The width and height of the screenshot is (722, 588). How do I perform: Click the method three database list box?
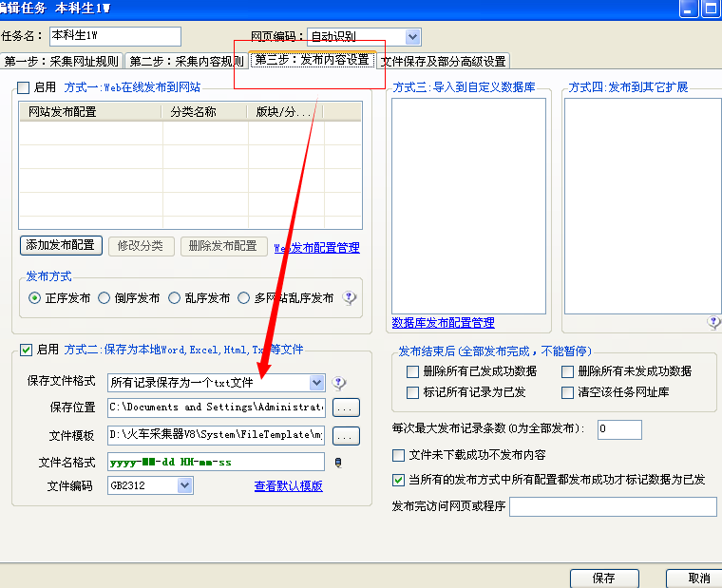pyautogui.click(x=468, y=206)
